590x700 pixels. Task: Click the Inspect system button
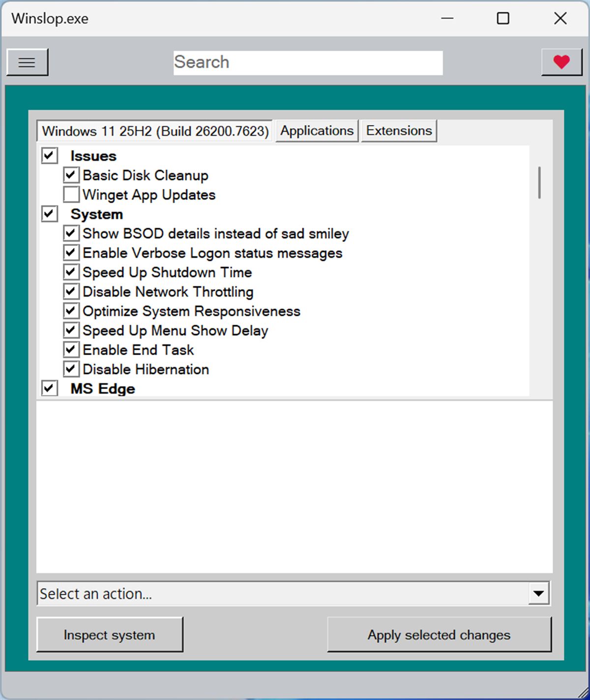point(110,635)
